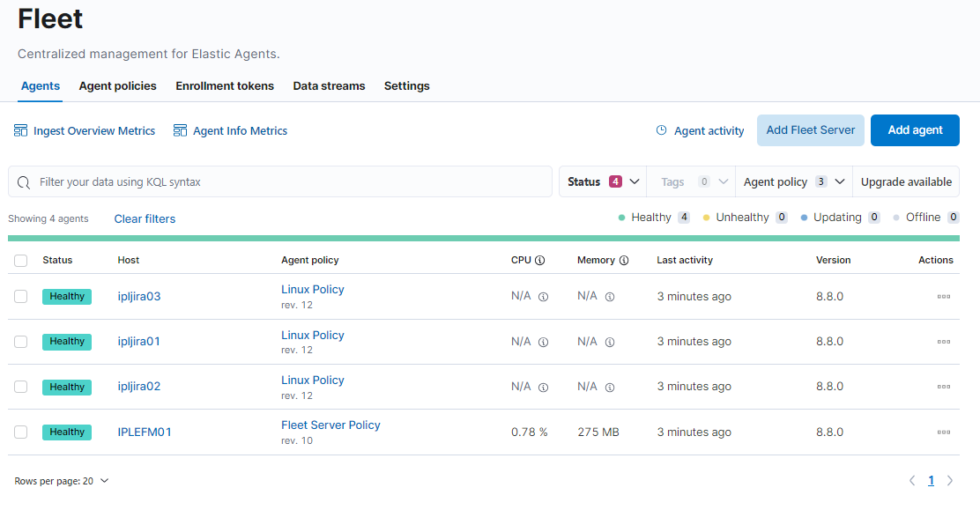Image resolution: width=980 pixels, height=510 pixels.
Task: Switch to the Agent policies tab
Action: (x=117, y=85)
